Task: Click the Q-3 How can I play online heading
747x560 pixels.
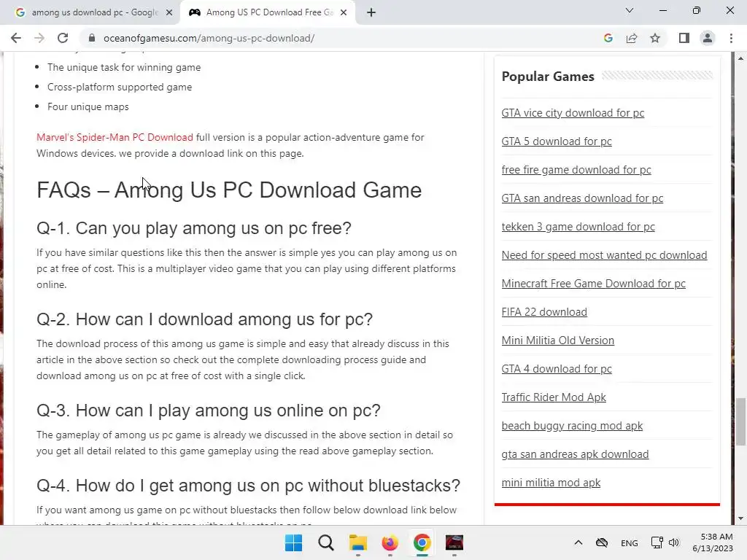Action: tap(208, 411)
